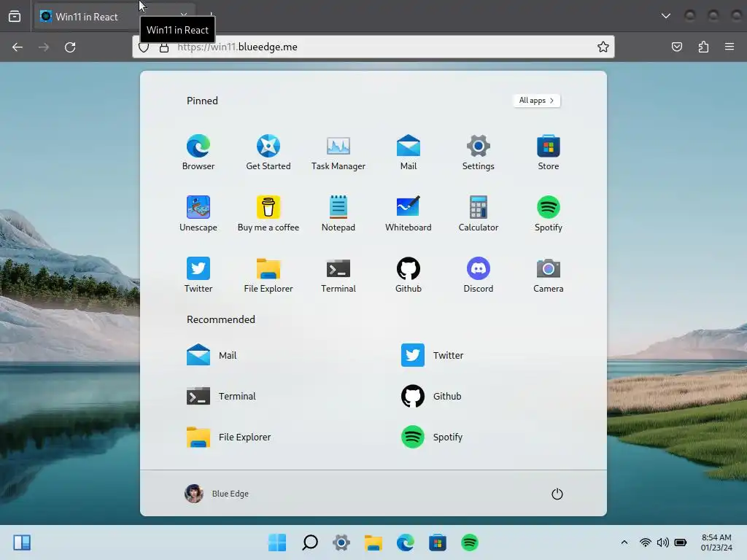Open the list all tabs dropdown

666,16
